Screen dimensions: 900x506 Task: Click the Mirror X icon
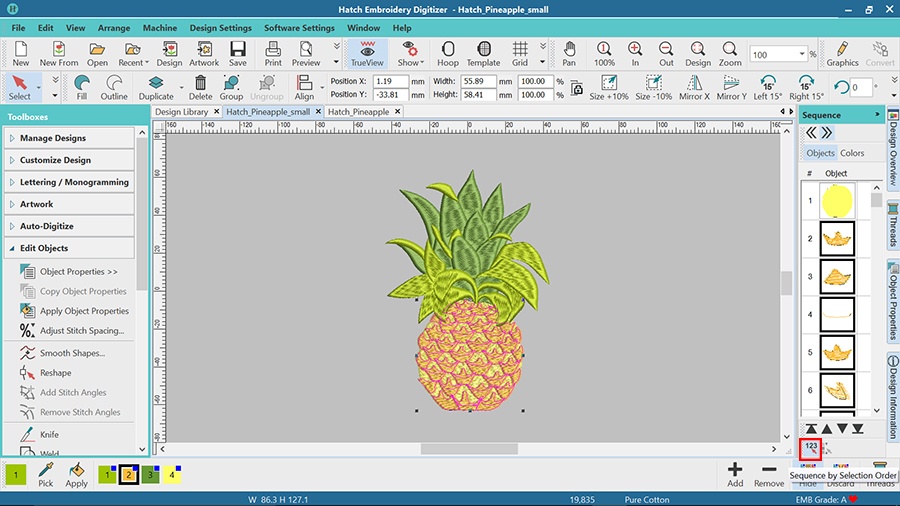tap(693, 87)
